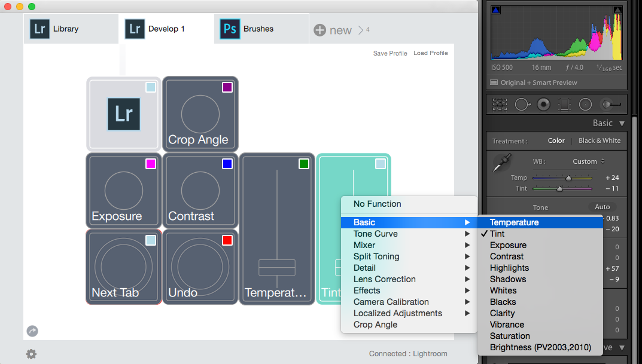This screenshot has height=364, width=642.
Task: Pick the white balance eyedropper tool
Action: click(502, 163)
